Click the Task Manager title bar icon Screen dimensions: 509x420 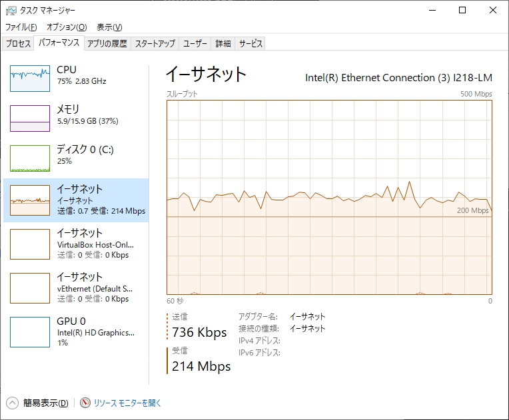pos(10,10)
